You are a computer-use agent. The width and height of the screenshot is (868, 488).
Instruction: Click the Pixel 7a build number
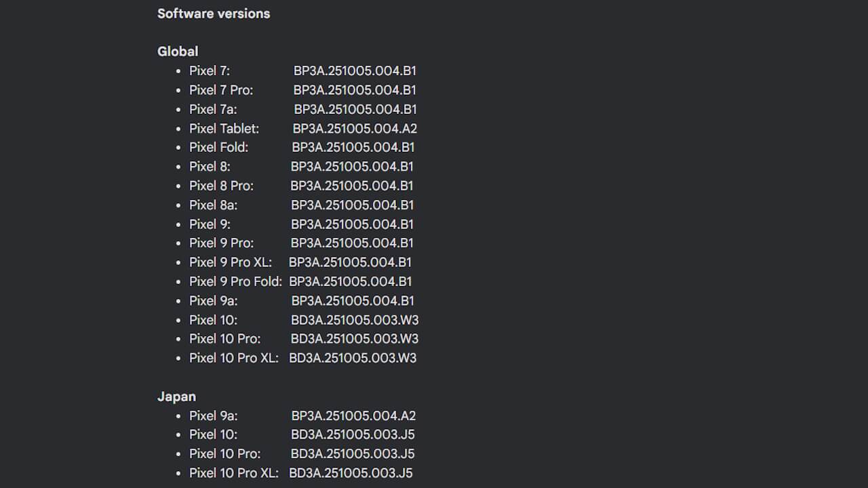[355, 109]
